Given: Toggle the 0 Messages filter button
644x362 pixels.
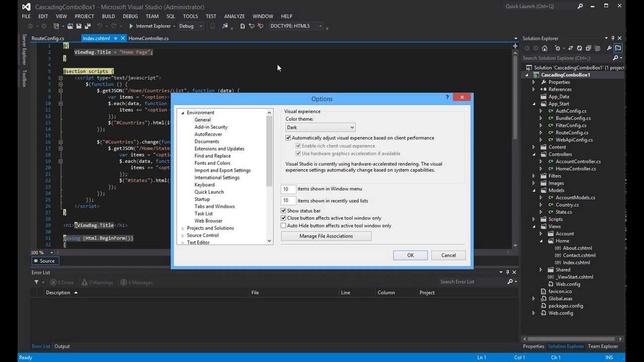Looking at the screenshot, I should coord(137,282).
